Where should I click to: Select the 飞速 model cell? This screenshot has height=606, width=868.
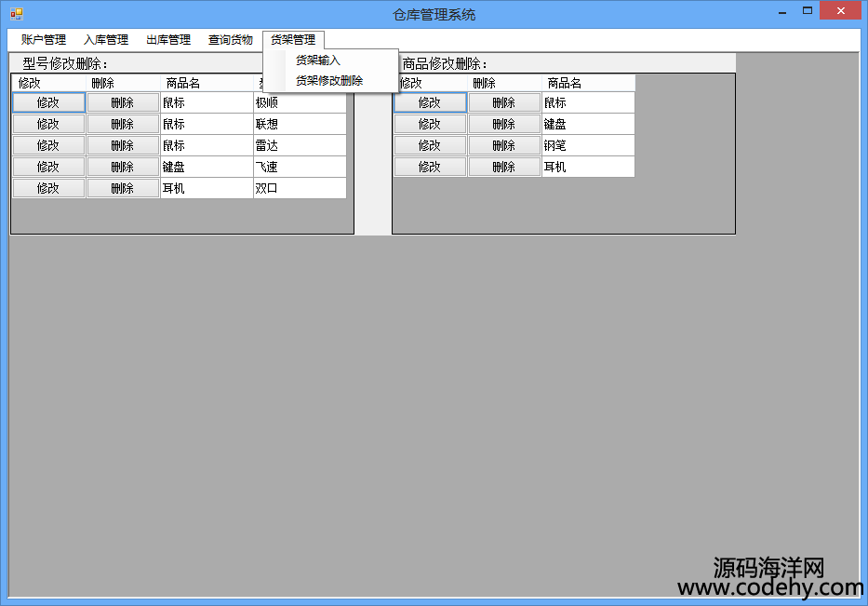300,167
